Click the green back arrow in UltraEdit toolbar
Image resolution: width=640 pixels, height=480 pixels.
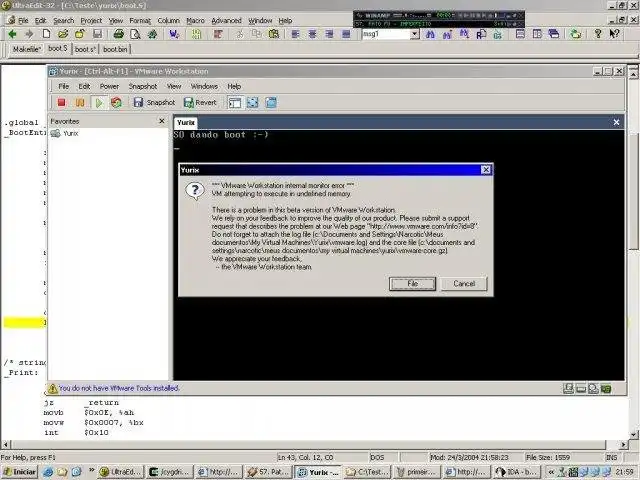(12, 34)
